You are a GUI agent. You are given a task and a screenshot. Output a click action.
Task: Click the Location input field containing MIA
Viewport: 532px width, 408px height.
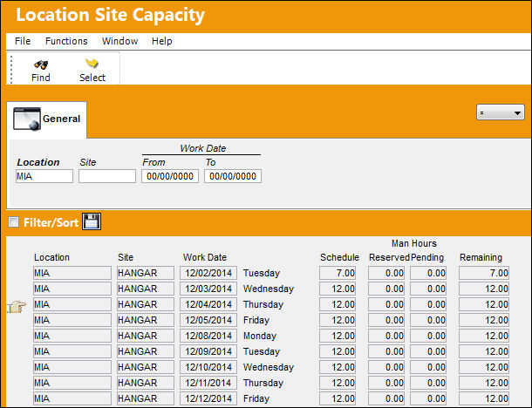(x=44, y=176)
